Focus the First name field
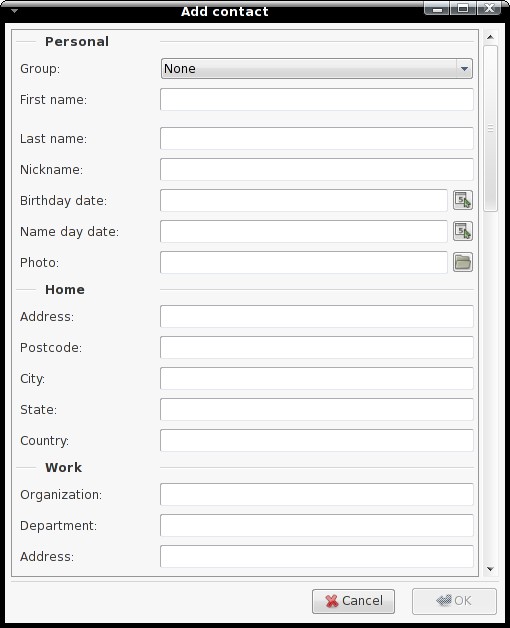510x628 pixels. click(x=316, y=99)
